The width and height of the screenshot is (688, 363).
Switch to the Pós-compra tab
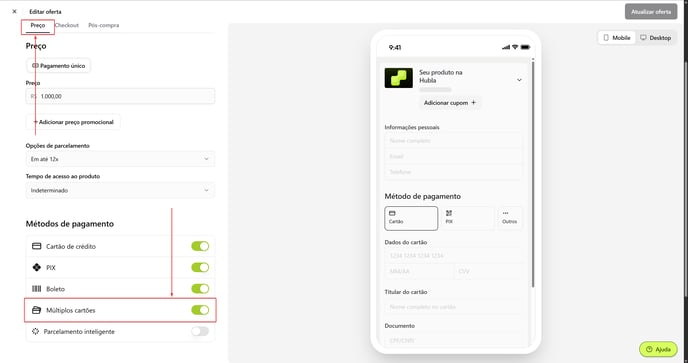point(104,25)
